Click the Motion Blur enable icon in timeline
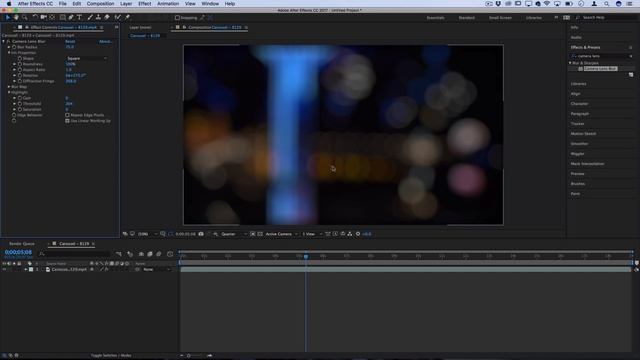This screenshot has width=640, height=360. [159, 254]
